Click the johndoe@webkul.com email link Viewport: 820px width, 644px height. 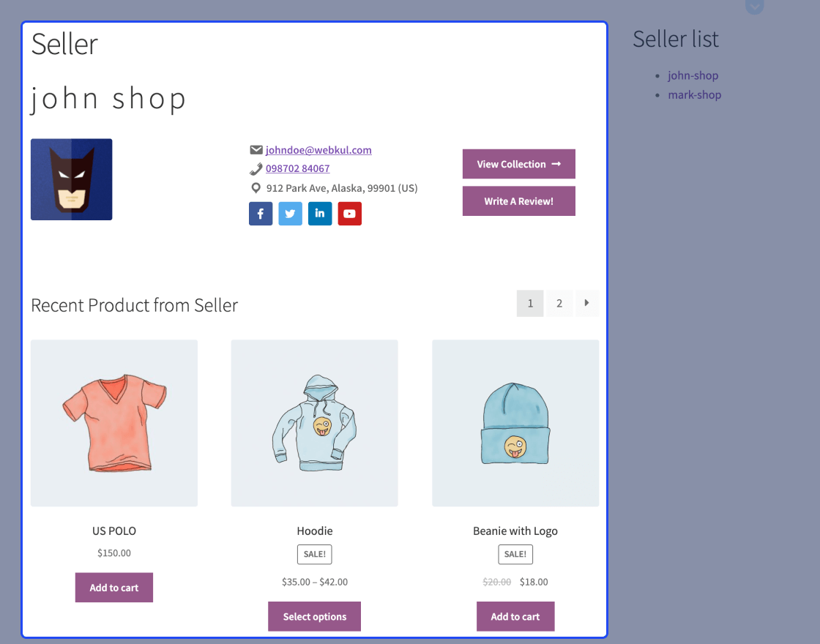[318, 150]
